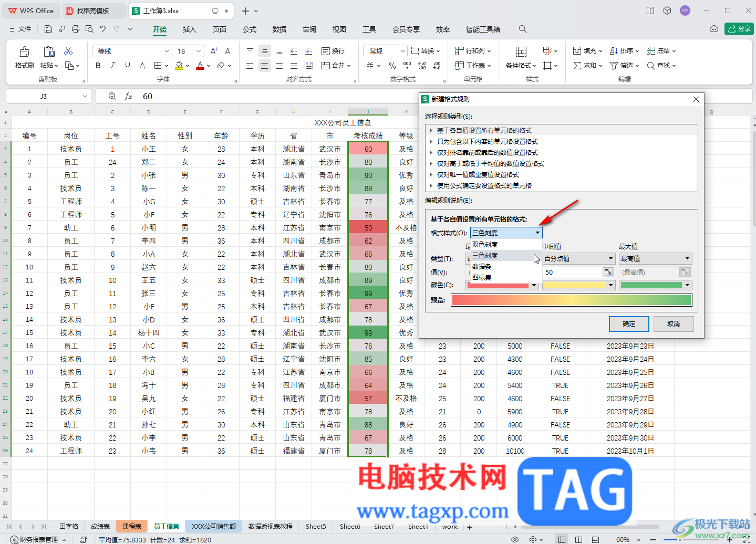
Task: Choose 图标集 from the format style list
Action: tap(482, 277)
